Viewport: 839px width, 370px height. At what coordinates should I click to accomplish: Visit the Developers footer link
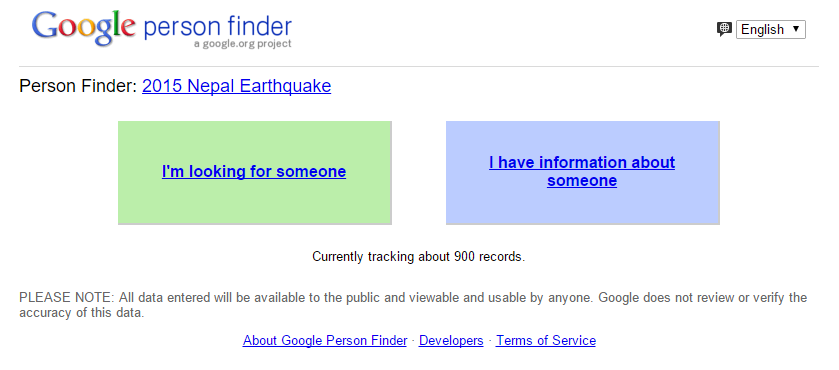tap(451, 341)
